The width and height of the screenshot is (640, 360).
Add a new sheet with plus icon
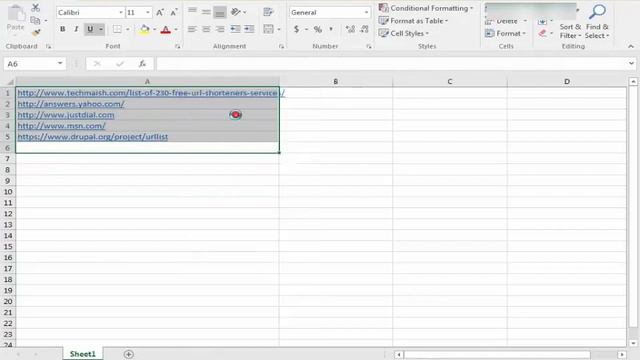click(129, 354)
